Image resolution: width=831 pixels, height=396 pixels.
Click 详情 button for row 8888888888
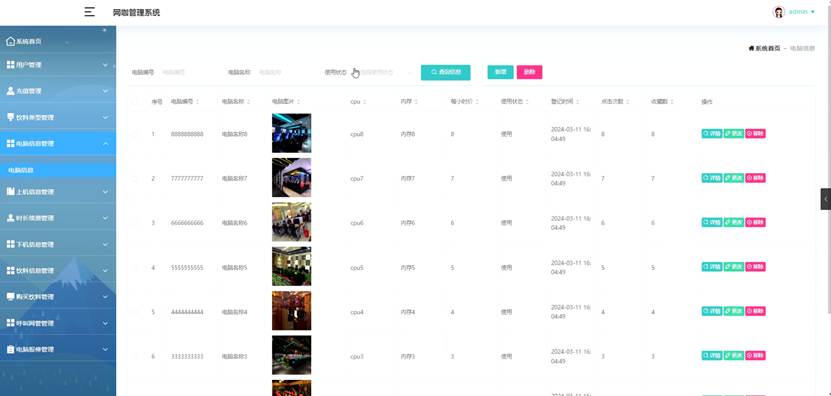(x=712, y=134)
